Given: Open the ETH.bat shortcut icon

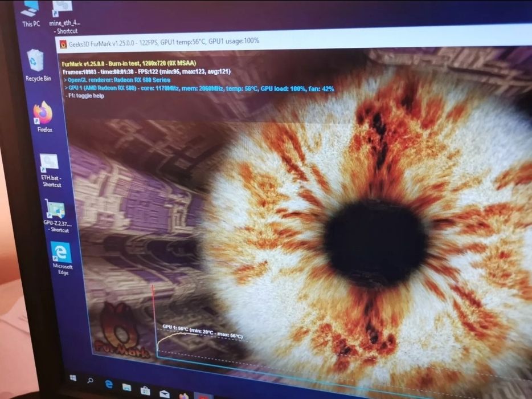Looking at the screenshot, I should pos(50,170).
